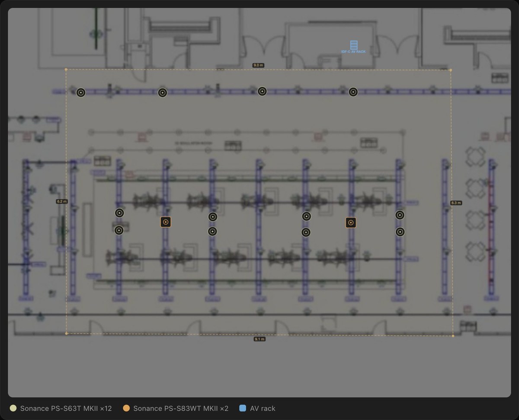The width and height of the screenshot is (519, 420).
Task: Select upper speaker of second middle pair from left
Action: (213, 216)
